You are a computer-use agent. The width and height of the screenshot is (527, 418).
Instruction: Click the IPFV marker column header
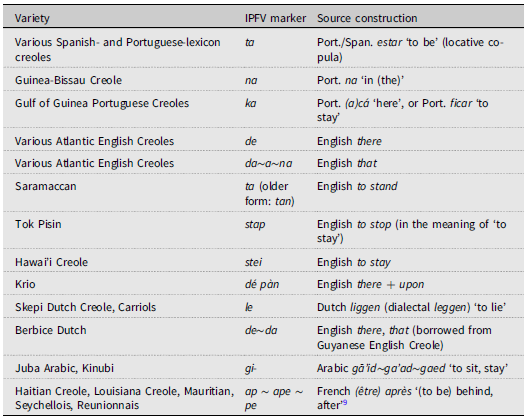[x=275, y=18]
